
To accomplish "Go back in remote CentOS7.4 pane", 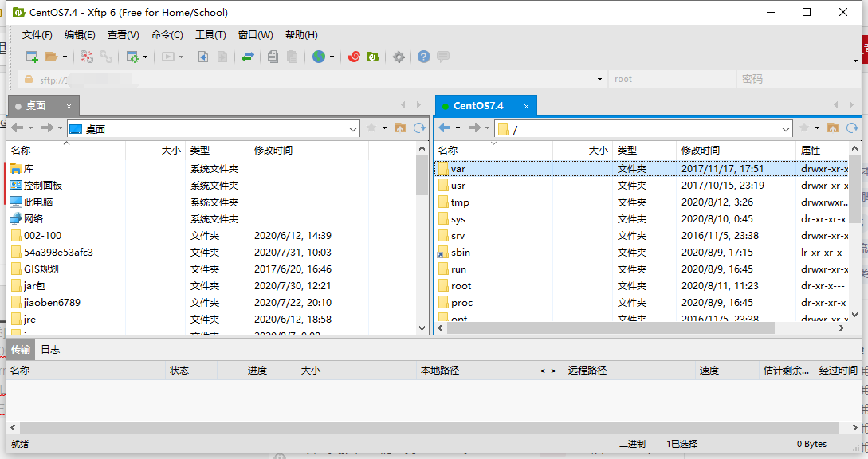I will pos(445,128).
